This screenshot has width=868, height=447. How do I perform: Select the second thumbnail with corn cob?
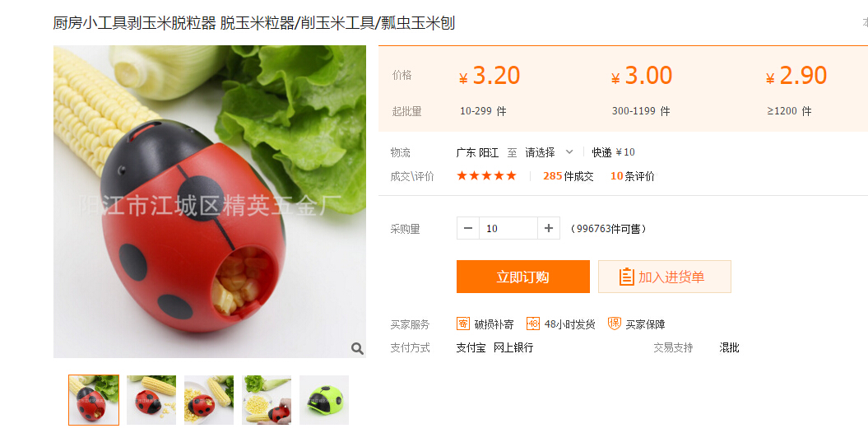[151, 400]
